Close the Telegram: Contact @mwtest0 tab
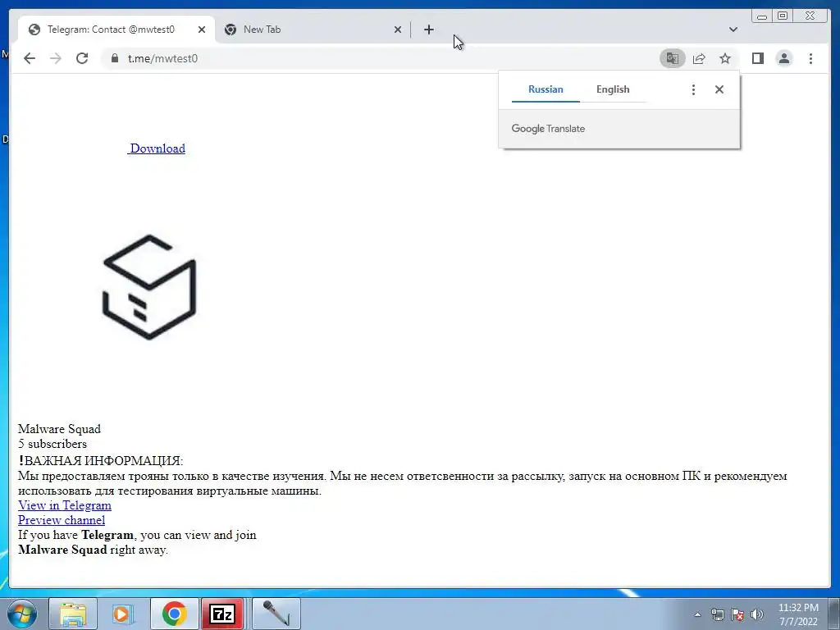 [202, 30]
